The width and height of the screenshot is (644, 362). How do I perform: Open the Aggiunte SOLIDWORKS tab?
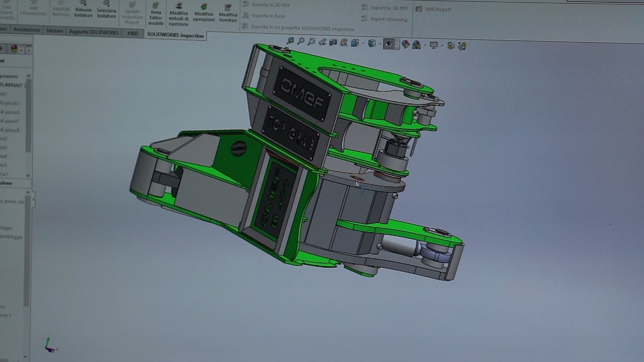pyautogui.click(x=94, y=32)
